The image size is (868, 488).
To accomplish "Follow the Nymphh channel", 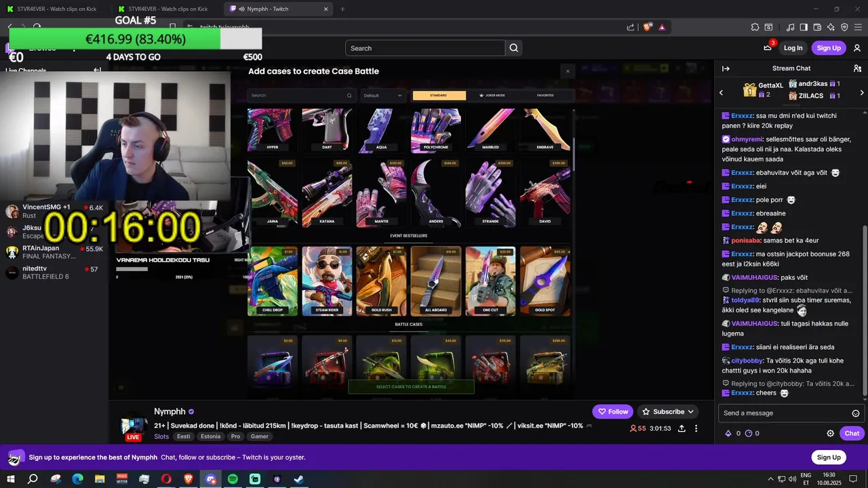I will [612, 411].
